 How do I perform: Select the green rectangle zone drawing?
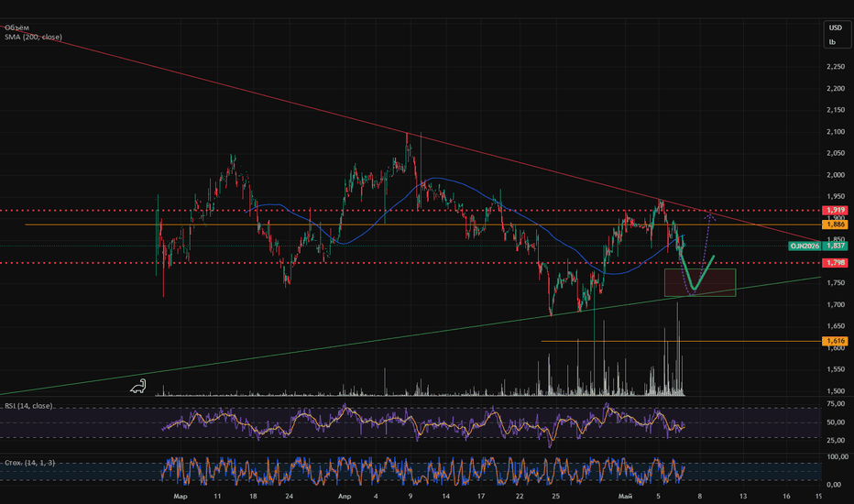tap(700, 283)
